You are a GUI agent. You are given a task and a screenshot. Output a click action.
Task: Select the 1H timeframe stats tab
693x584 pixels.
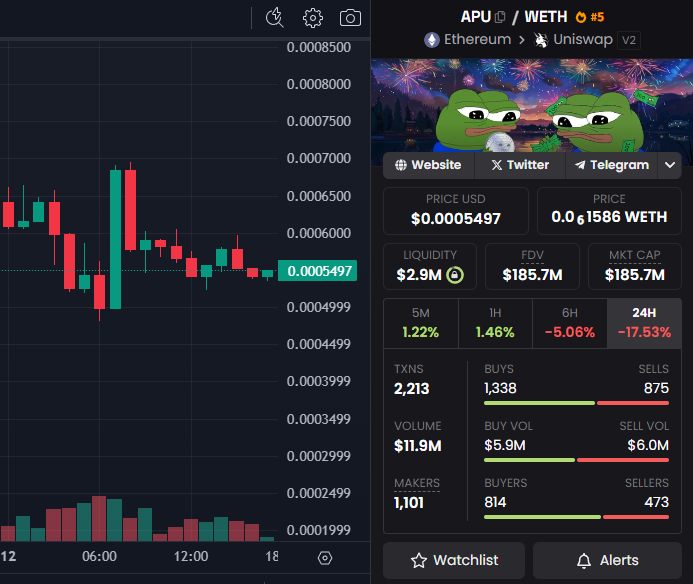[x=495, y=323]
